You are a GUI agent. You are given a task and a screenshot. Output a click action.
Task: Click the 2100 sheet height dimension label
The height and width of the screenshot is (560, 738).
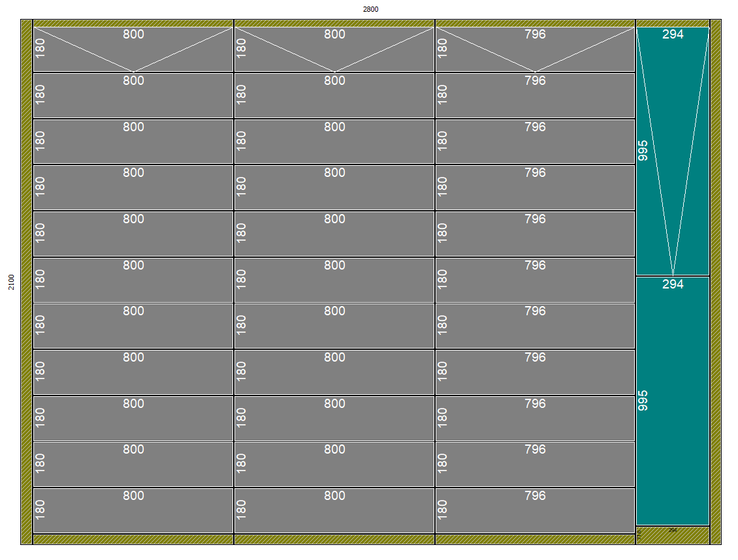(11, 282)
